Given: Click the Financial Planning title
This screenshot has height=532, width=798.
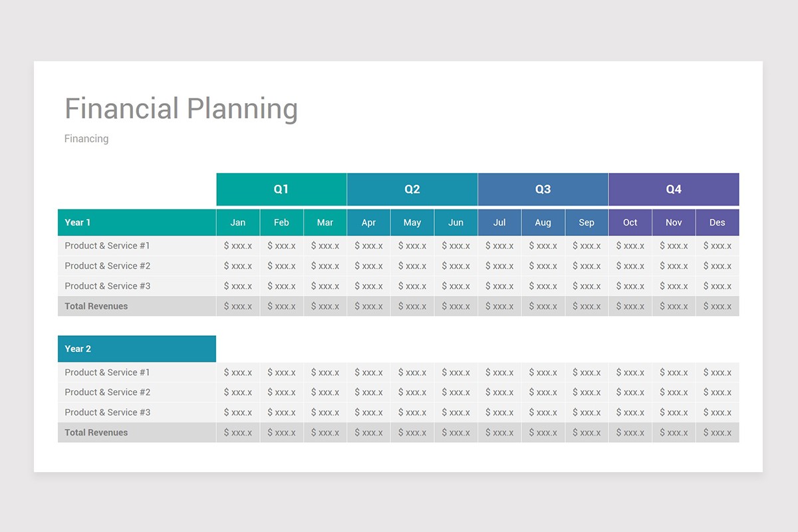Looking at the screenshot, I should coord(181,108).
